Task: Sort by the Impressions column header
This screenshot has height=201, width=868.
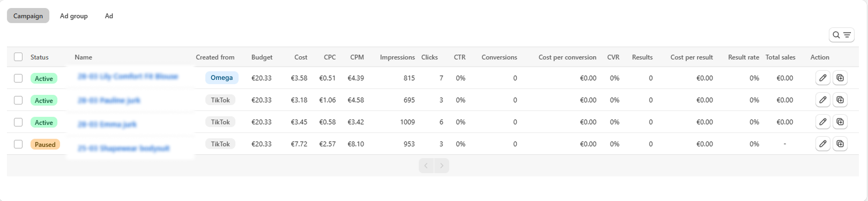Action: click(x=397, y=57)
